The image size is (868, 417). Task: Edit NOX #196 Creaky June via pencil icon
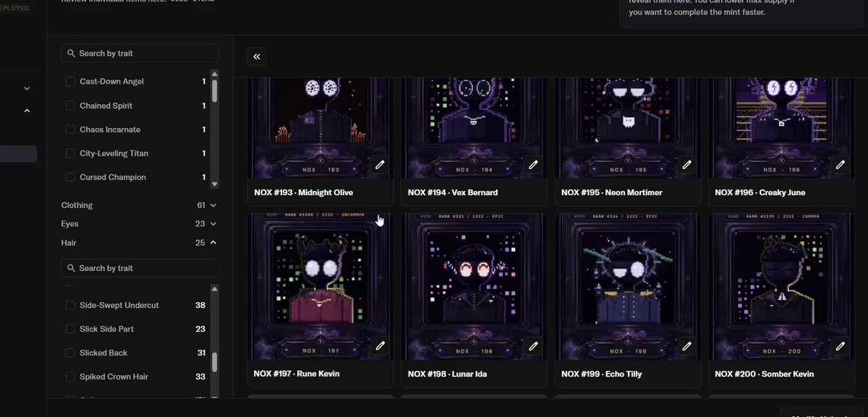coord(840,165)
